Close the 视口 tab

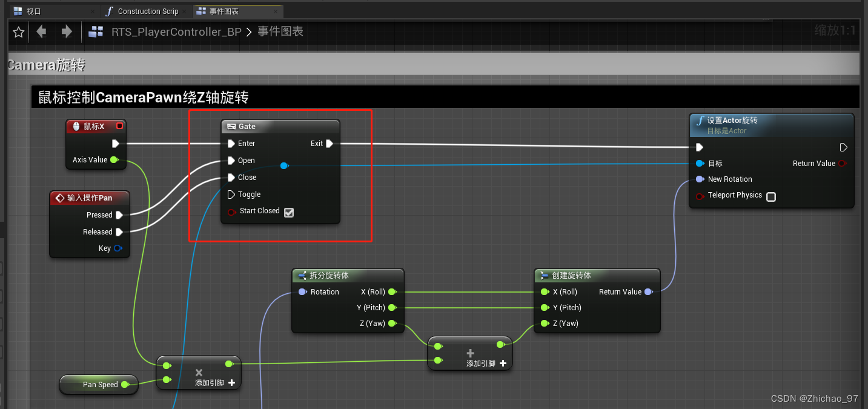pos(92,11)
